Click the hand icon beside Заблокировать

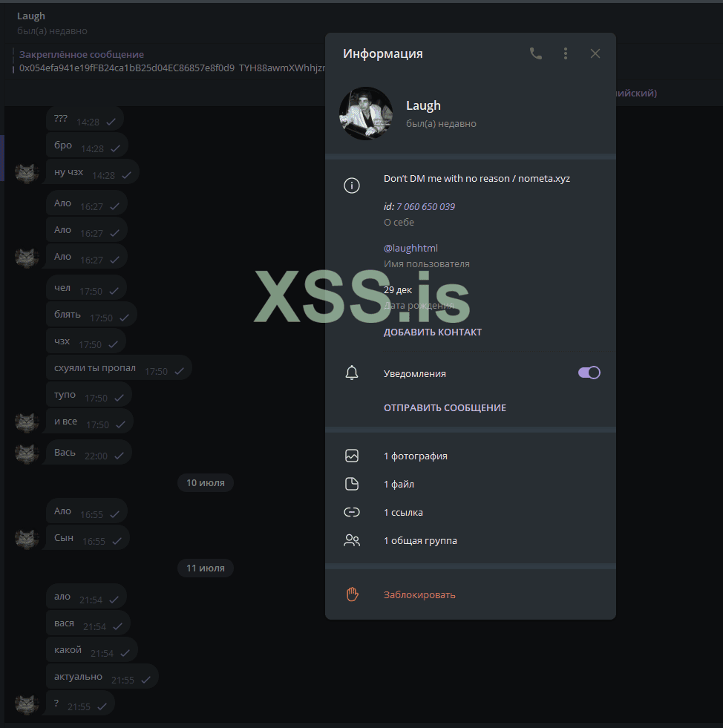pos(352,594)
